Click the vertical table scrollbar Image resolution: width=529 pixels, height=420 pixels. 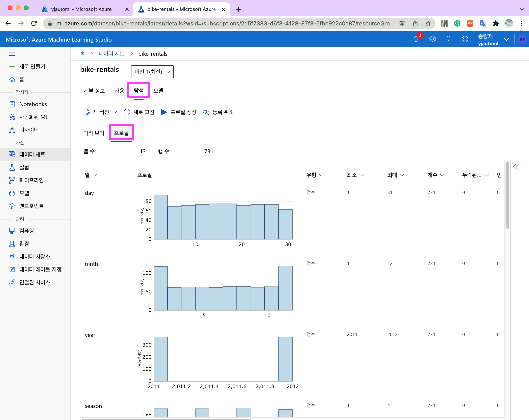click(x=507, y=195)
